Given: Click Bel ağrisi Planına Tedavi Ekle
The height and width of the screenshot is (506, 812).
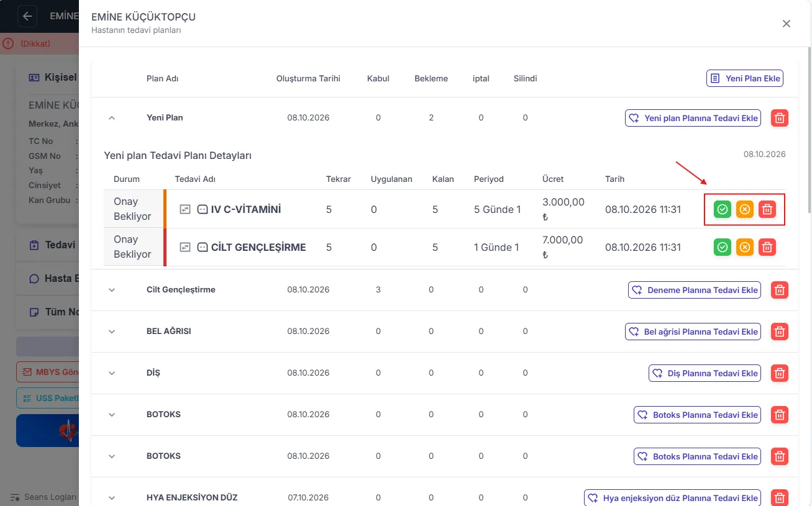Looking at the screenshot, I should coord(693,332).
